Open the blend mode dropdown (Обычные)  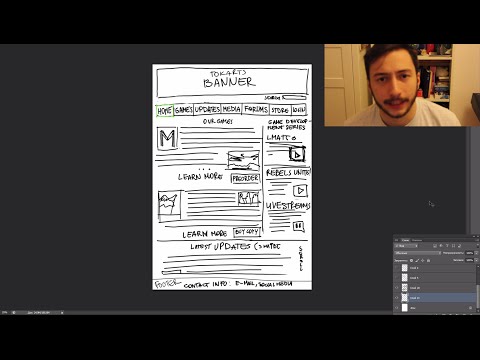pos(418,253)
